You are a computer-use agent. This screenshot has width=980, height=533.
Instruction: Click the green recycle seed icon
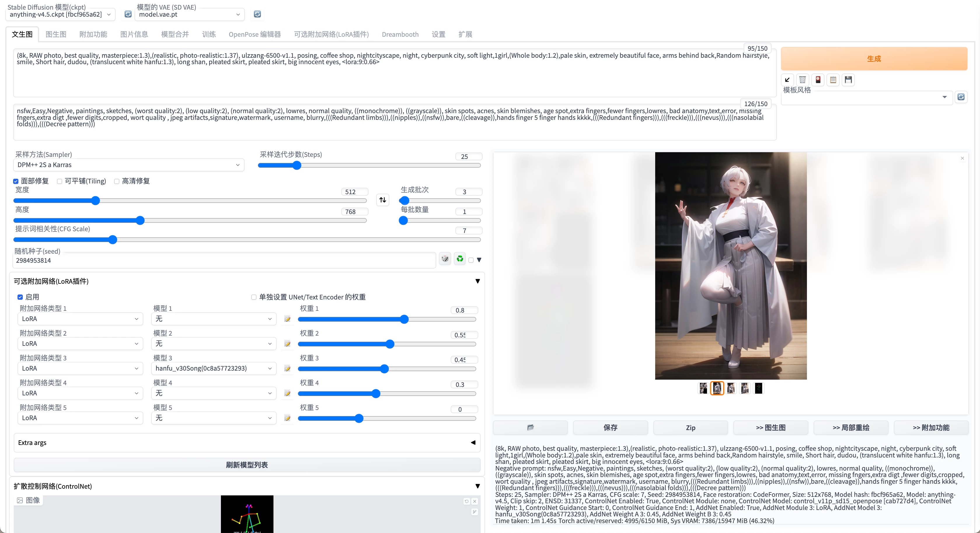[460, 259]
